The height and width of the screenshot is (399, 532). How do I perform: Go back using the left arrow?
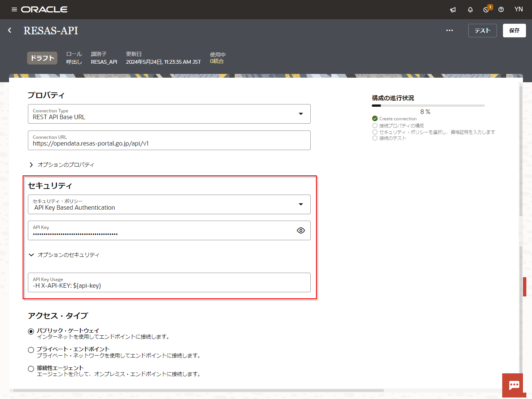(10, 31)
